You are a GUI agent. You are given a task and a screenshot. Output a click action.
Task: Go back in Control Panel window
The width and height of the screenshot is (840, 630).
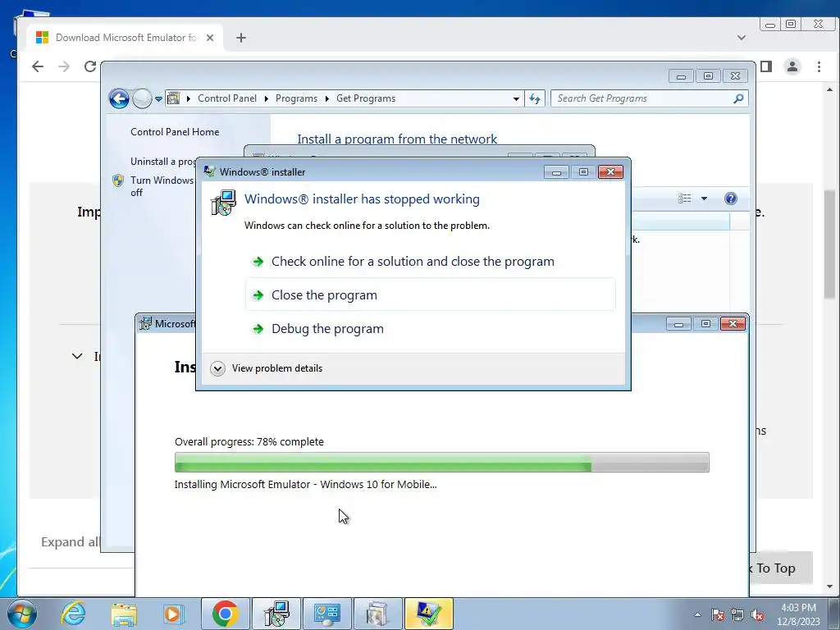tap(119, 98)
